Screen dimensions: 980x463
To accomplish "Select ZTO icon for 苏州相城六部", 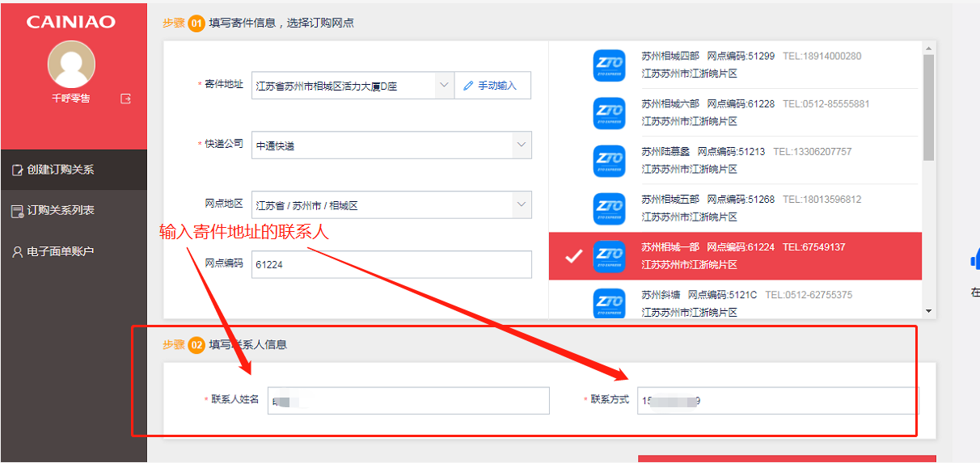I will point(609,112).
